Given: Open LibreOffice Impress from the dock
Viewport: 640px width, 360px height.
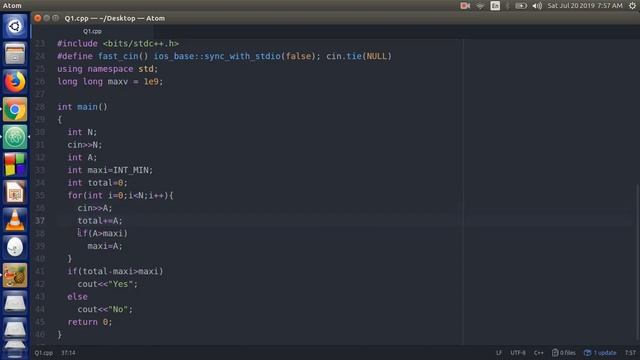Looking at the screenshot, I should 15,192.
